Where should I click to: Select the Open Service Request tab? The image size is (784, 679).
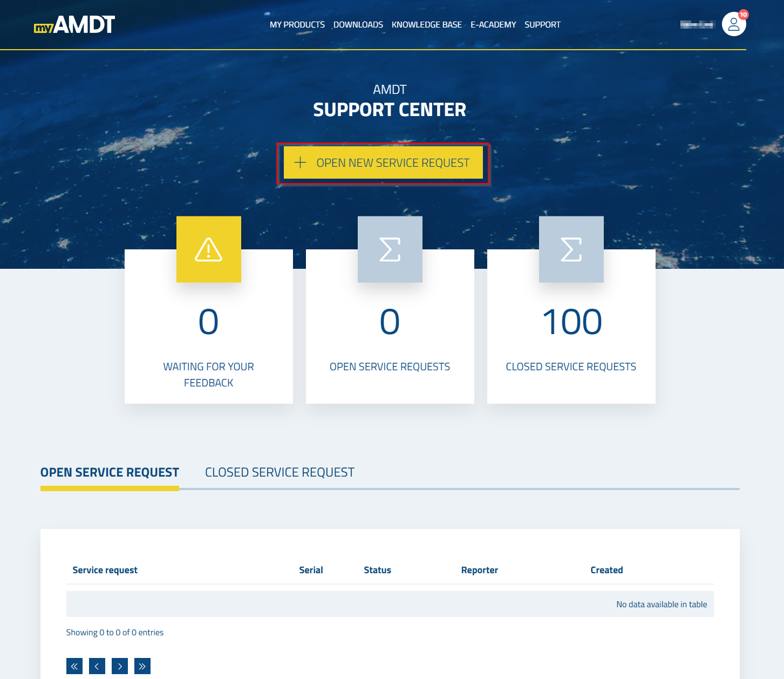tap(110, 472)
